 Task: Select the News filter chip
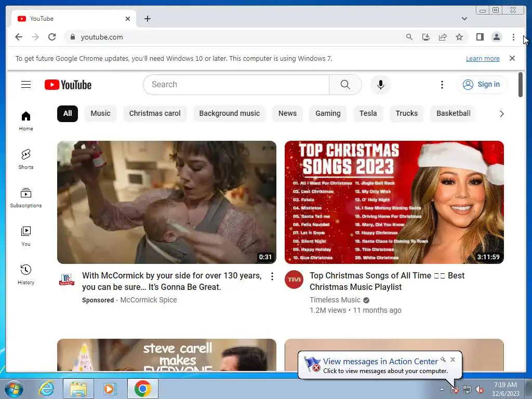pyautogui.click(x=287, y=113)
